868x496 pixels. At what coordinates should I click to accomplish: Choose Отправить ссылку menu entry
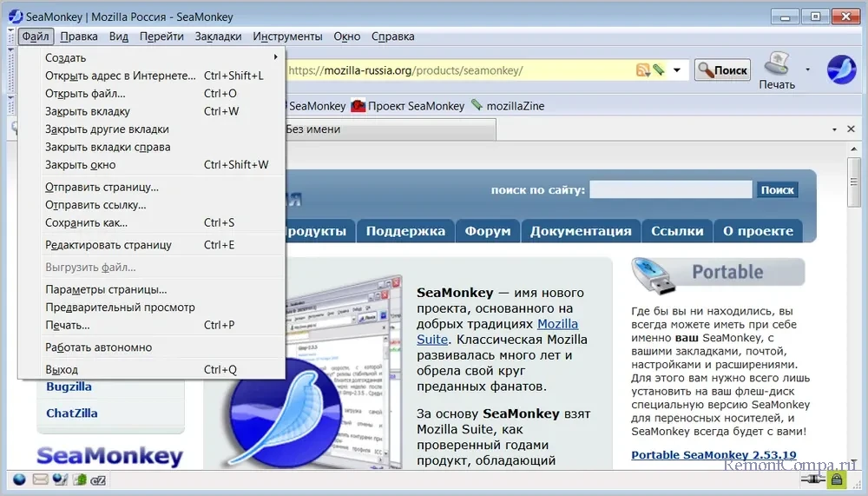pyautogui.click(x=151, y=205)
